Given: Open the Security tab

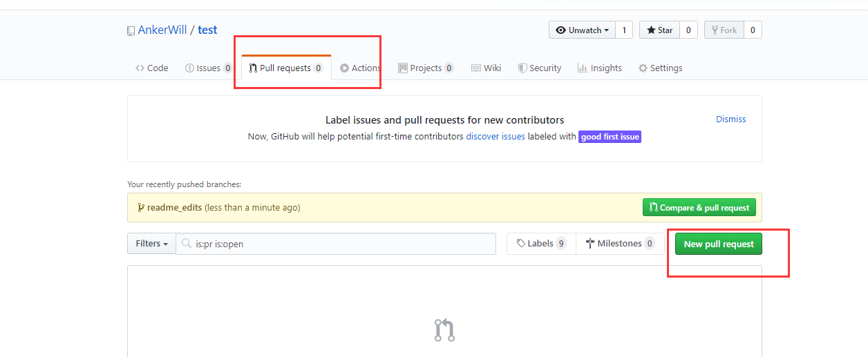Looking at the screenshot, I should (540, 68).
